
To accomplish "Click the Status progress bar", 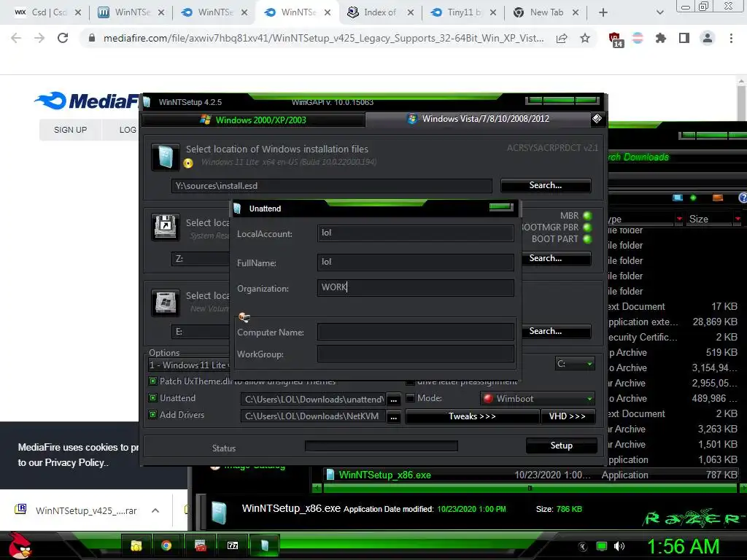I will [381, 446].
